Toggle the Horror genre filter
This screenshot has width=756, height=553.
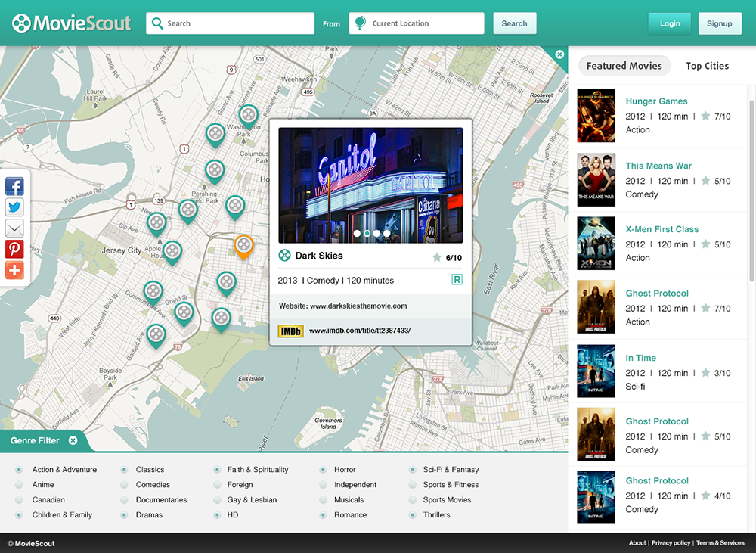coord(323,470)
